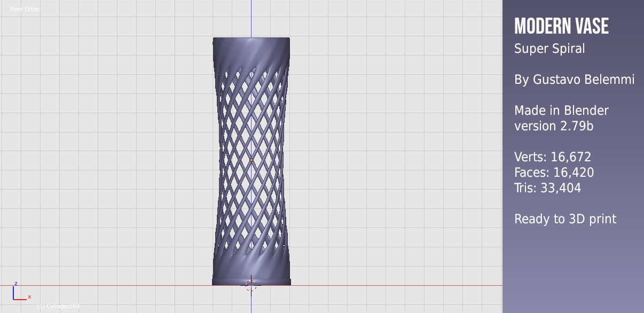
Task: Click the "By Gustavo Belemmi" author line
Action: click(575, 80)
